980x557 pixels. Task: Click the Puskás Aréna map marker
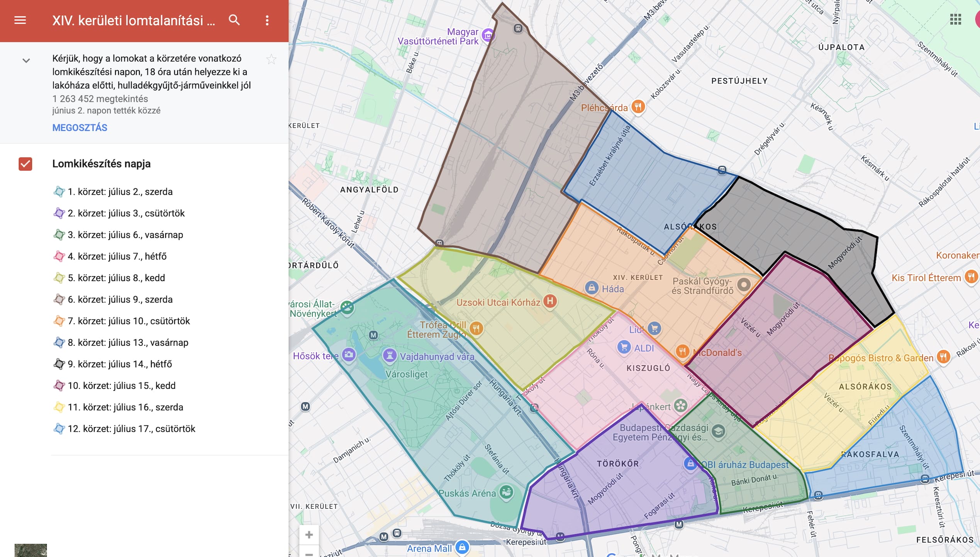506,492
